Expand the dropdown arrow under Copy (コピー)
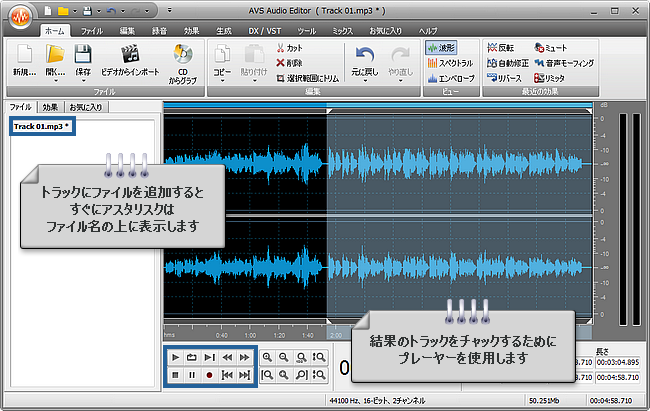Screen dimensions: 650x411 click(x=222, y=83)
